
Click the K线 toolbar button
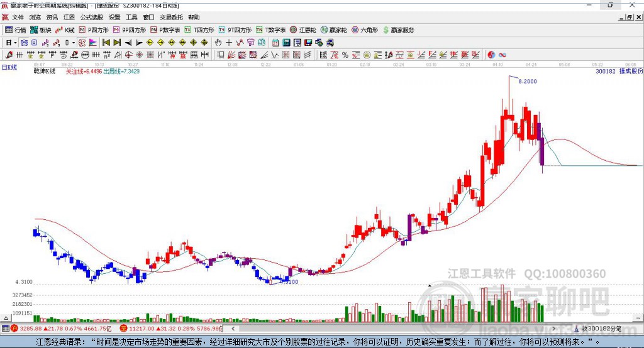tap(65, 30)
